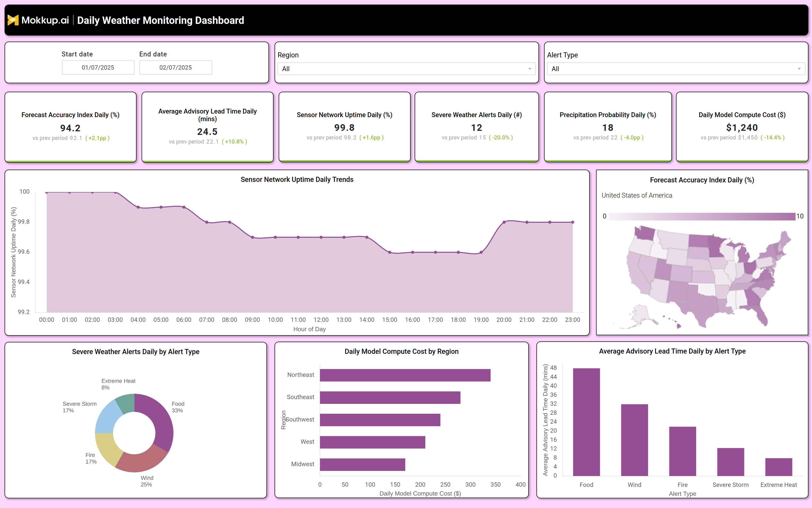This screenshot has height=508, width=812.
Task: Select the Severe Weather Alerts value 12
Action: (x=477, y=128)
